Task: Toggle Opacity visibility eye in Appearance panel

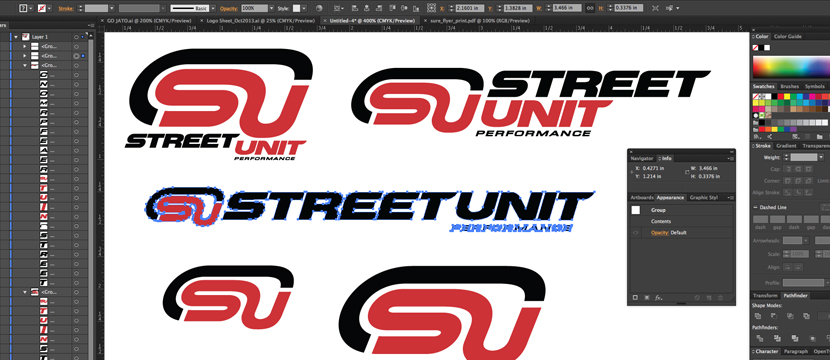Action: coord(636,233)
